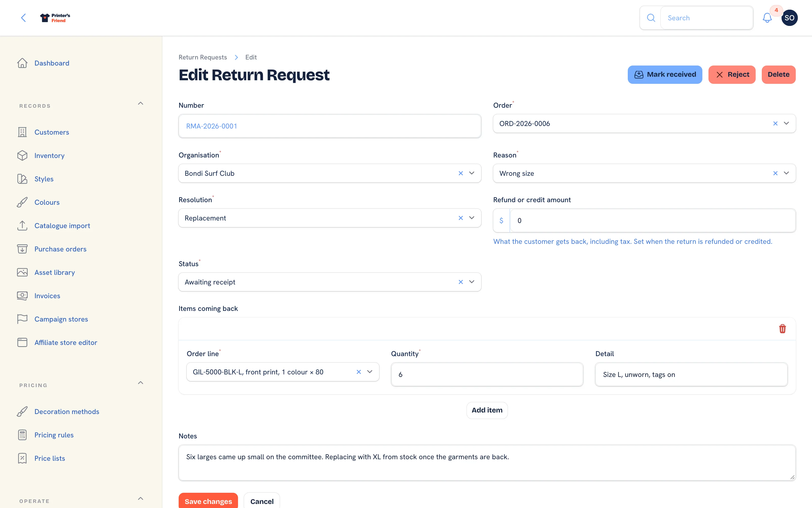This screenshot has width=812, height=508.
Task: Open Styles section
Action: tap(44, 179)
